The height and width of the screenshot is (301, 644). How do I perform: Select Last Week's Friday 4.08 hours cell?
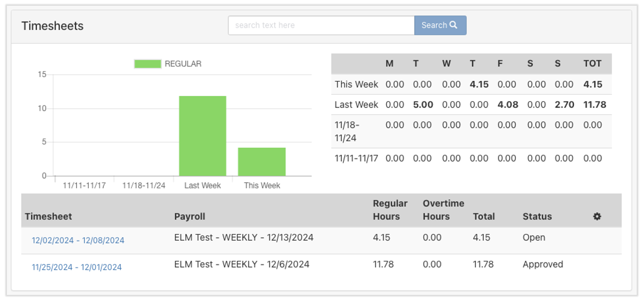click(508, 105)
